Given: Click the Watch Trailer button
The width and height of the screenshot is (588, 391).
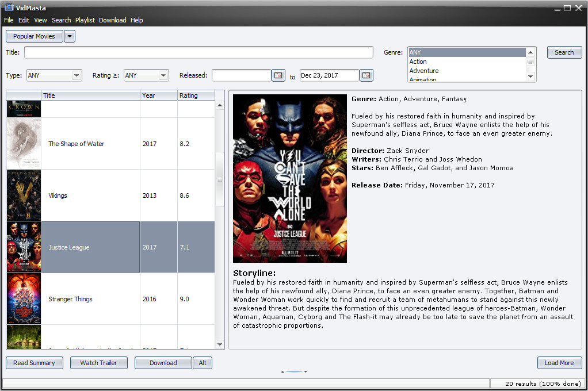Looking at the screenshot, I should pyautogui.click(x=98, y=363).
